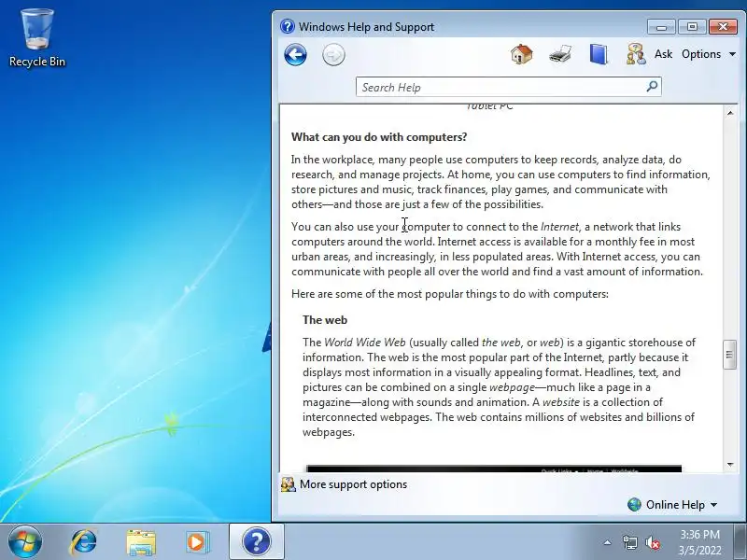
Task: Minimize the Windows Help and Support window
Action: (661, 27)
